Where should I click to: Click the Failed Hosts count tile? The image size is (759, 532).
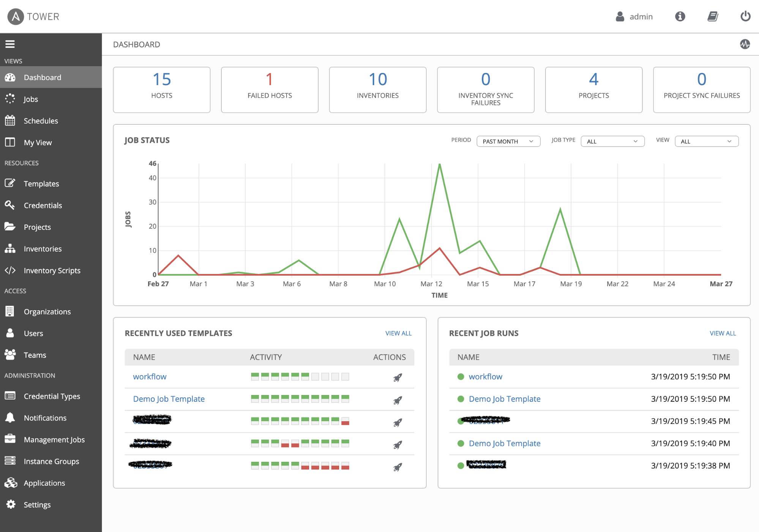point(270,90)
